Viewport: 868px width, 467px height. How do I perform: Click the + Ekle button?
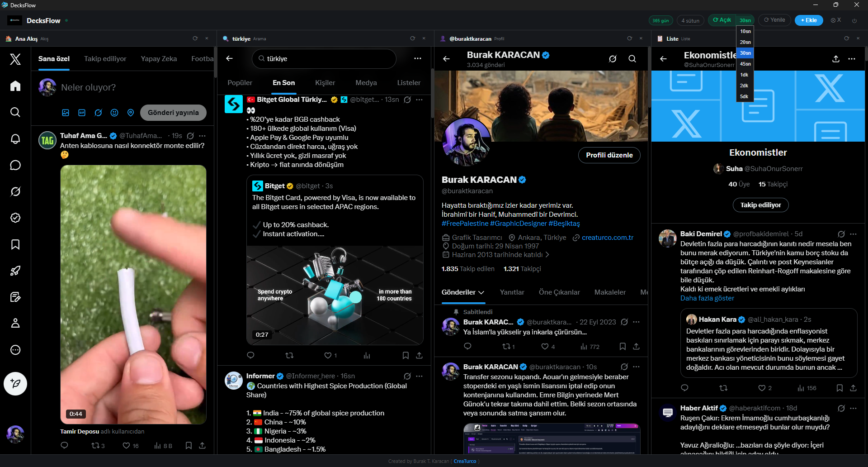click(x=808, y=20)
